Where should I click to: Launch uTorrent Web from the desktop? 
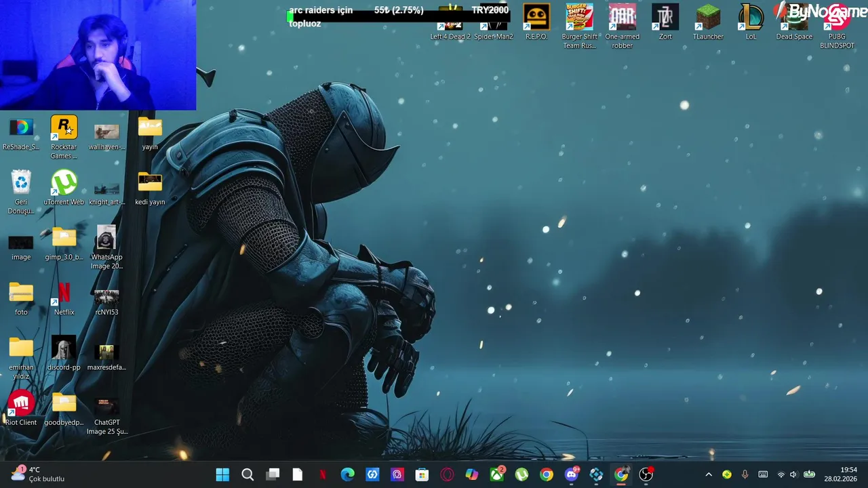point(64,188)
